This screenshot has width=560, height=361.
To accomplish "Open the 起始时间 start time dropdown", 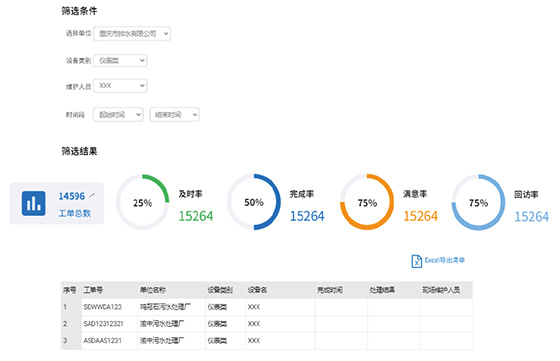I will pos(118,115).
